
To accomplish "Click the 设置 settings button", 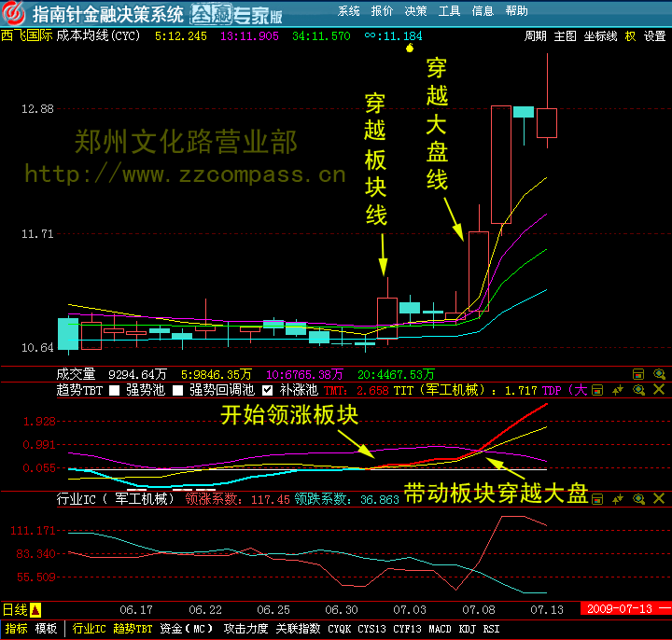I will pos(654,36).
